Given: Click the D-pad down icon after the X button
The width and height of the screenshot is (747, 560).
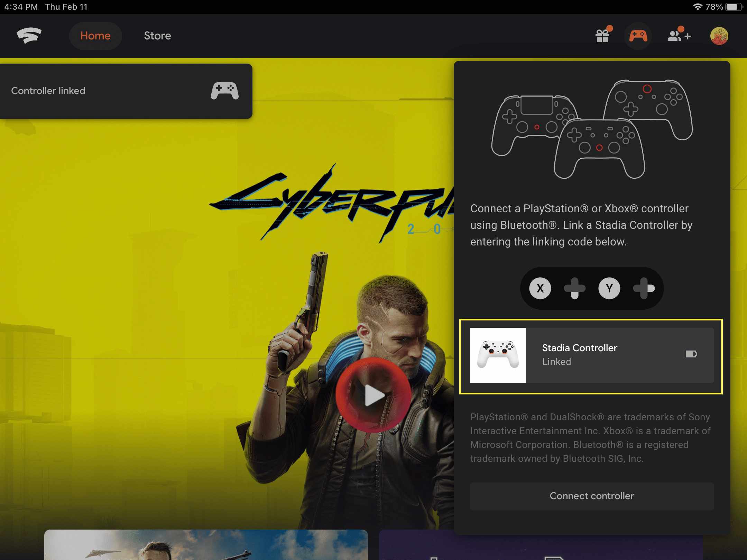Looking at the screenshot, I should tap(575, 288).
